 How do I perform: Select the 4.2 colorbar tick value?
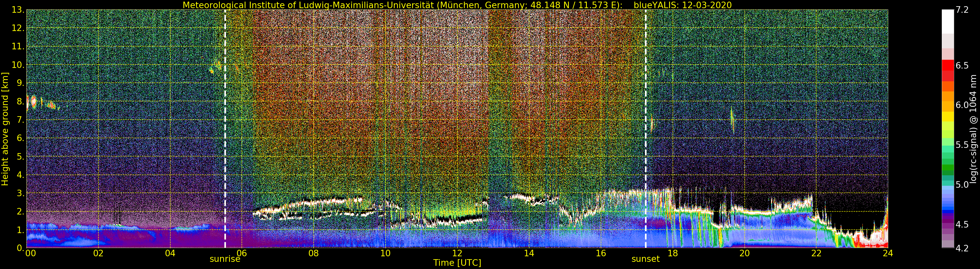pos(962,248)
